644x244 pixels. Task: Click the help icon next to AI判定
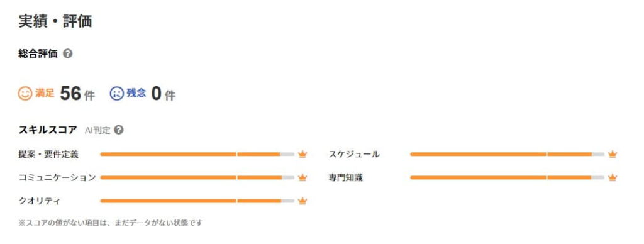[x=119, y=130]
